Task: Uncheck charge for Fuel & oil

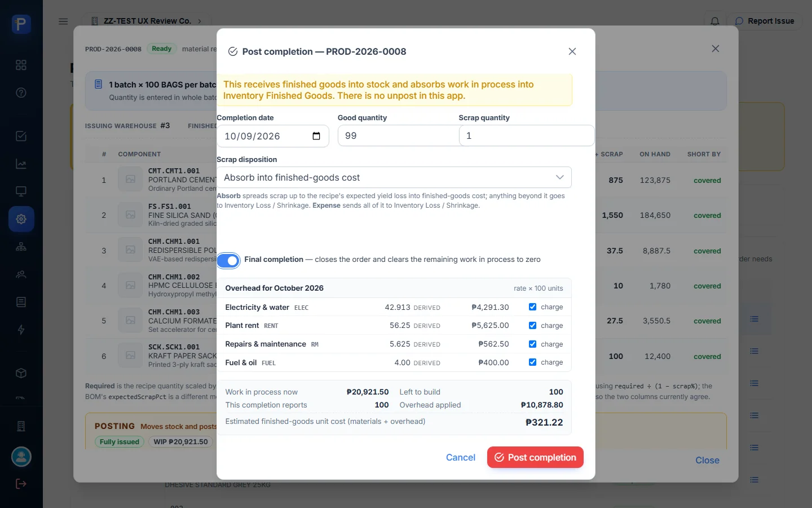Action: coord(532,362)
